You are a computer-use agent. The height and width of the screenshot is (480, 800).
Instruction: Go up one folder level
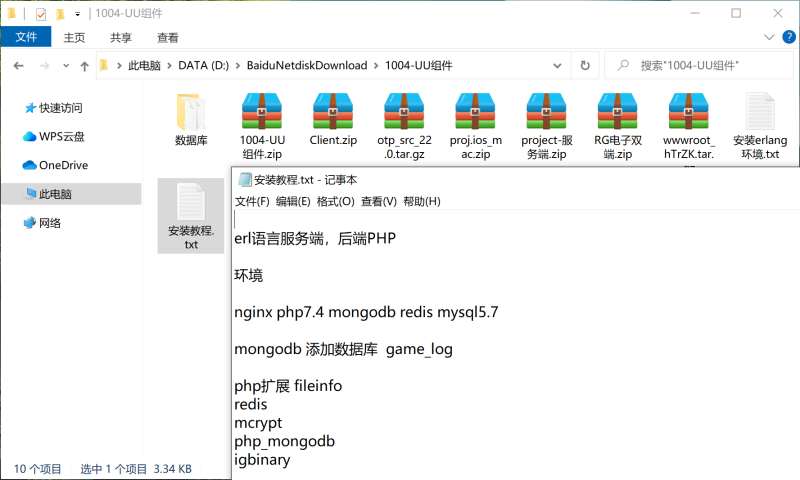(x=85, y=66)
